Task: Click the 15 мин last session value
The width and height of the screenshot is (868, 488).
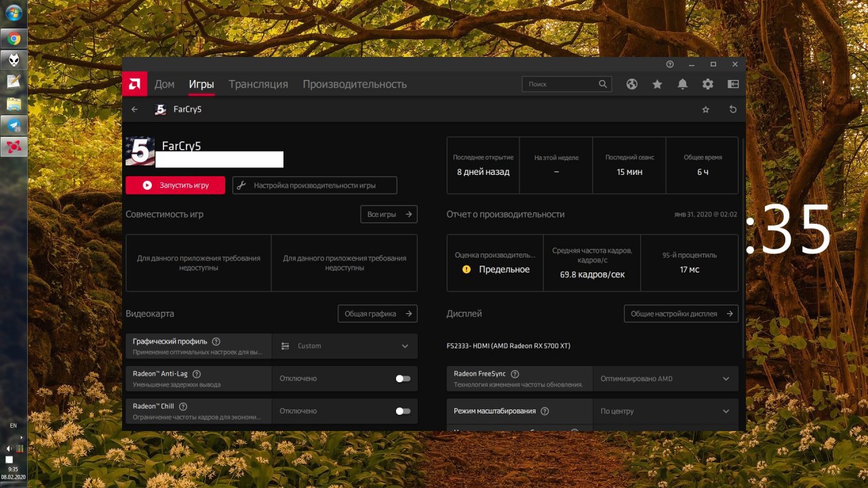Action: 629,171
